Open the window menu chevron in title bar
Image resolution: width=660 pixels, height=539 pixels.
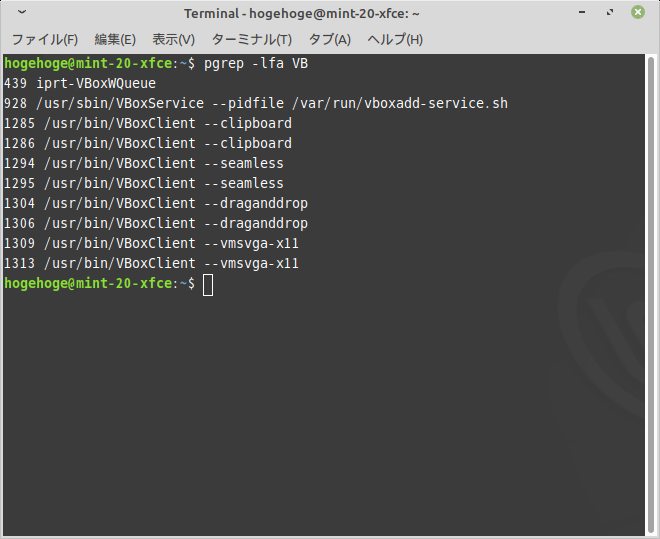click(22, 12)
